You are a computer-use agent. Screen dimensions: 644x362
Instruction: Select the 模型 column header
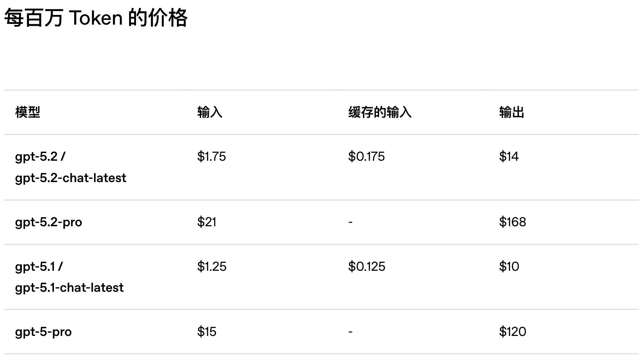(x=27, y=112)
